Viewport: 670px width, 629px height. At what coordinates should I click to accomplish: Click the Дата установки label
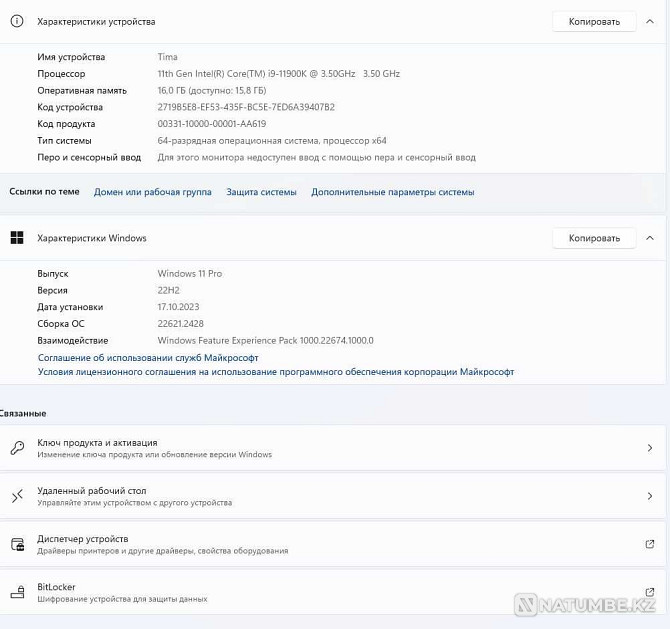[70, 307]
